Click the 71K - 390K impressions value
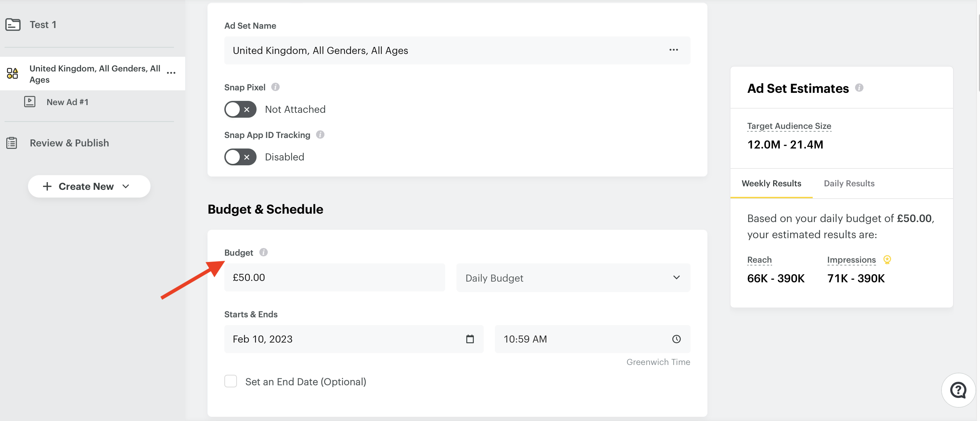Screen dimensions: 980x421 856,278
